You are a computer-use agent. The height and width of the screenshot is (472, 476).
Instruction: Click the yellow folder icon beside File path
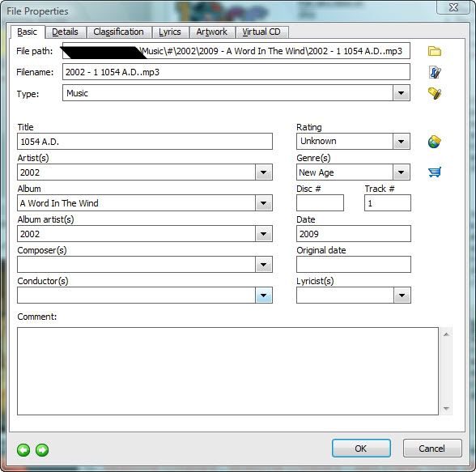435,51
